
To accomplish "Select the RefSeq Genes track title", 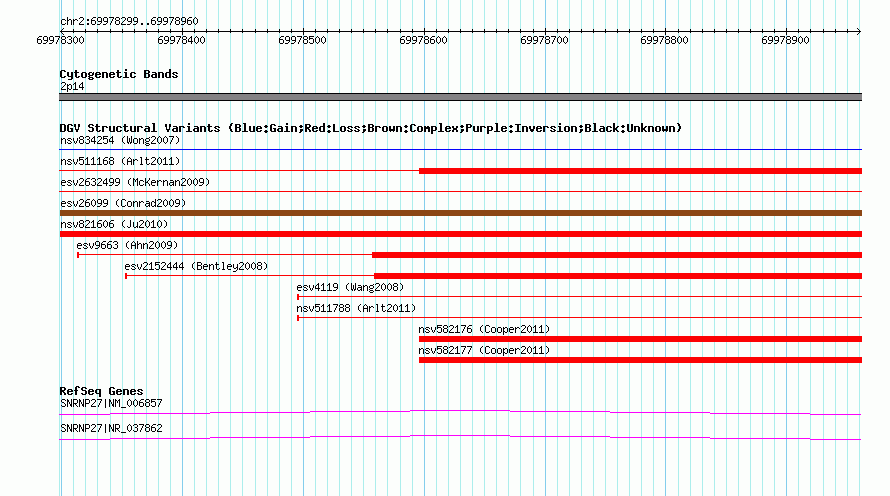I will [101, 391].
